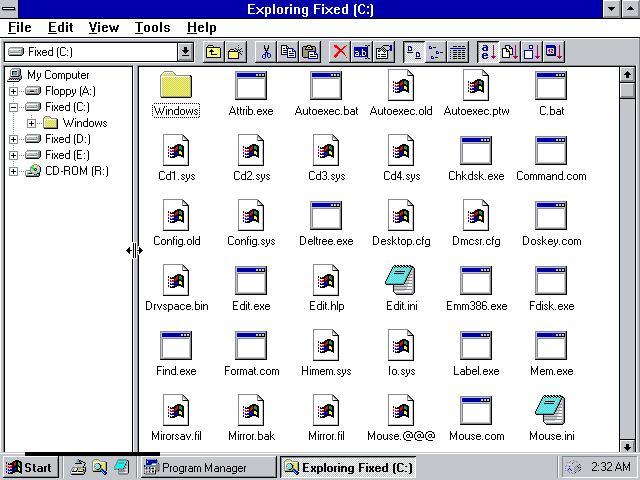This screenshot has height=480, width=640.
Task: Cut selection with scissors icon
Action: [266, 52]
